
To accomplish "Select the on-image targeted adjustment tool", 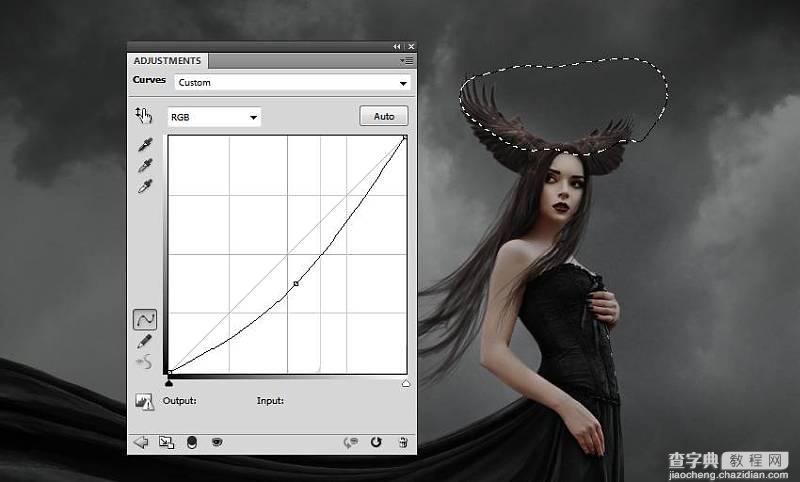I will click(143, 115).
